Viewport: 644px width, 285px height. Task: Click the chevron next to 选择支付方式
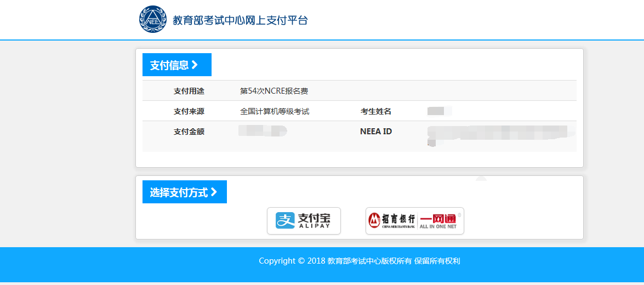214,192
